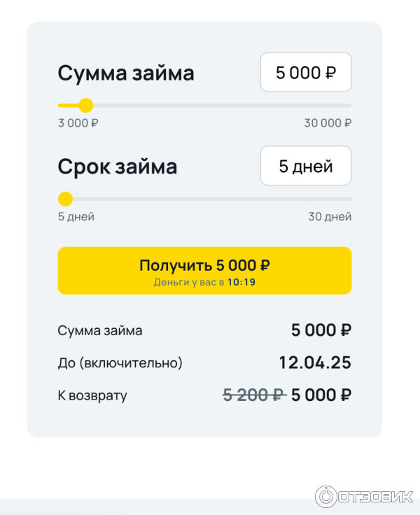420x515 pixels.
Task: Click the 5 дней minimum term label
Action: pos(76,217)
